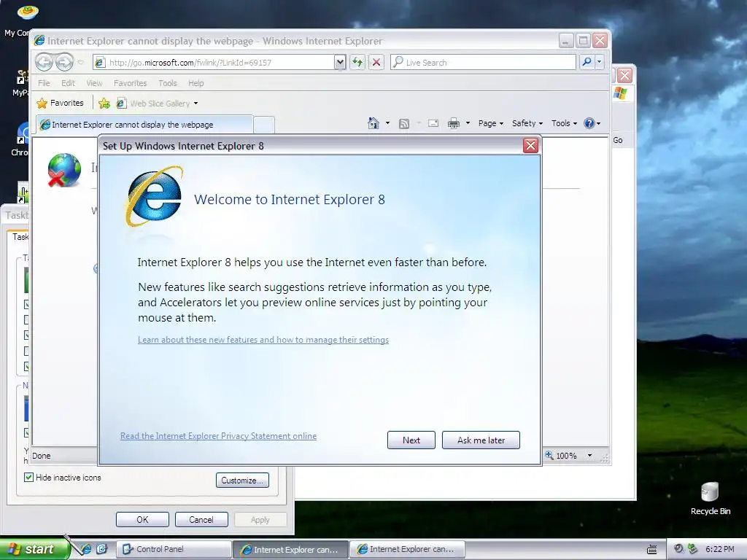Click the second Quick Launch icon
This screenshot has height=560, width=747.
pos(102,549)
